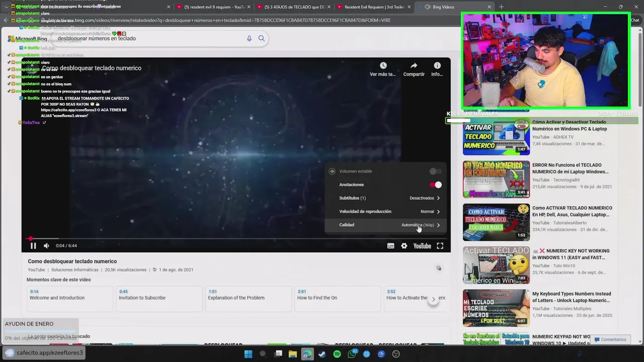Open NUMERIC KEY NOT WORKING Windows 11 video
The image size is (644, 362).
[572, 254]
